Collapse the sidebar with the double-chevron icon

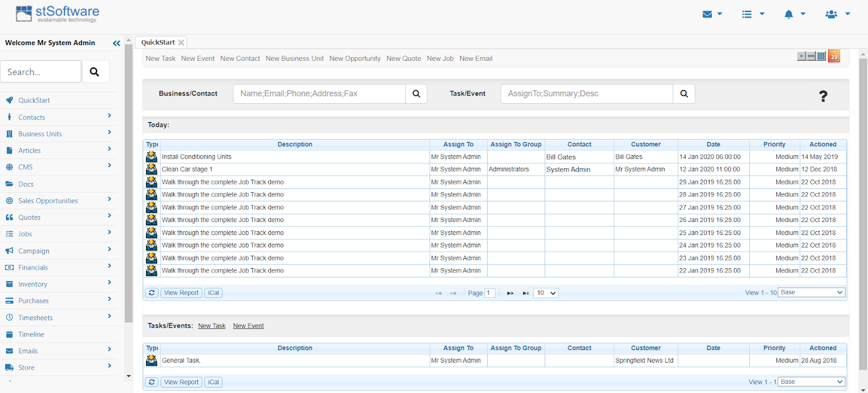pos(117,43)
